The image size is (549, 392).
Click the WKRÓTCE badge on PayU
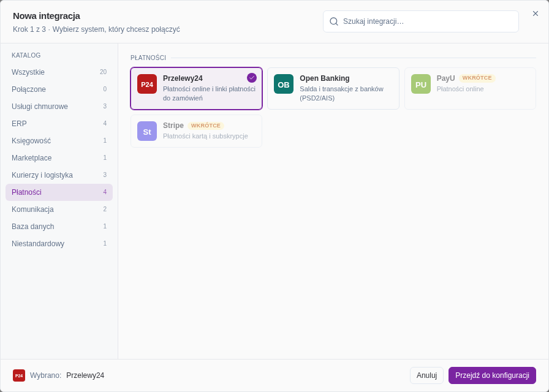477,78
